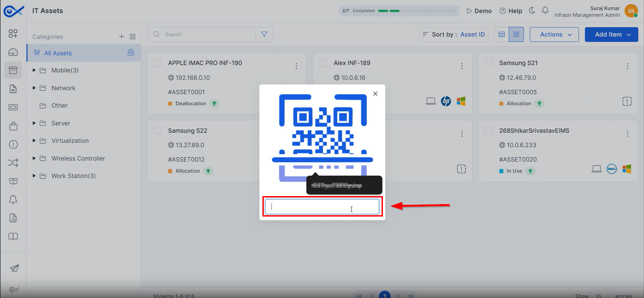
Task: Open the dashboard gauge icon in sidebar
Action: tap(13, 52)
